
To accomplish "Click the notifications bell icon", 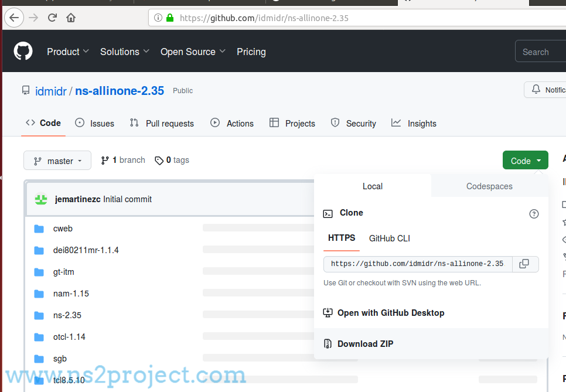I will pos(536,89).
